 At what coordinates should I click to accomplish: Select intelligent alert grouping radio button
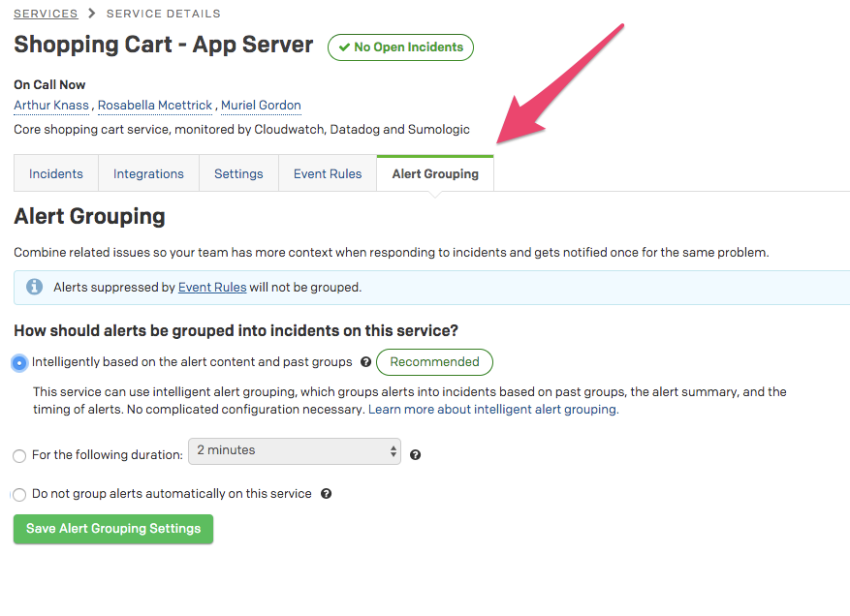pyautogui.click(x=19, y=362)
